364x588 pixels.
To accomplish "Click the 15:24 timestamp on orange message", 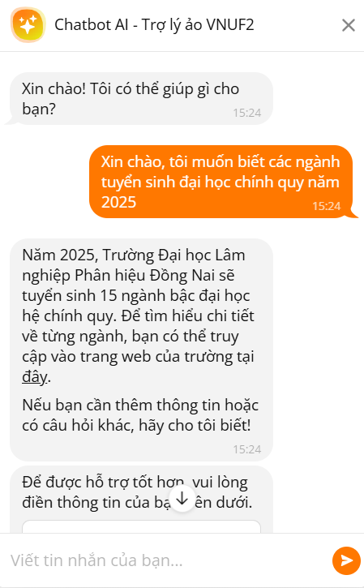I will tap(327, 206).
